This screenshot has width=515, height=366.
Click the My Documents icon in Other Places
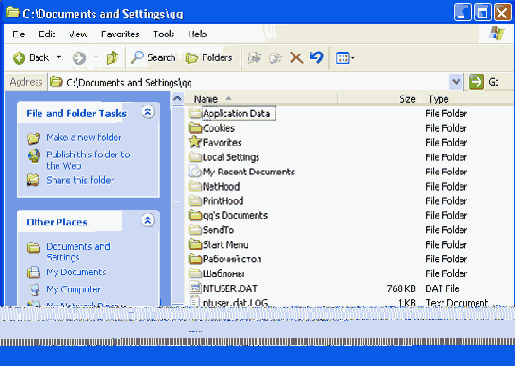33,272
